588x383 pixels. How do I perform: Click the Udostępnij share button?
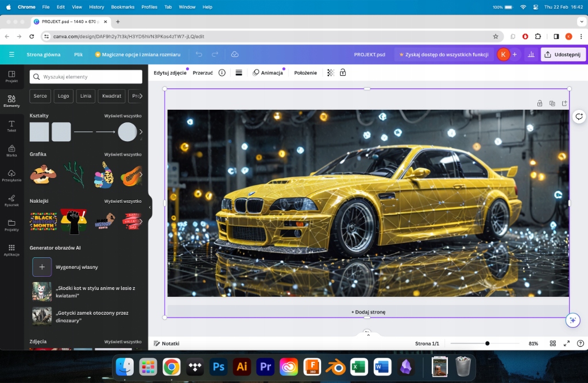[563, 55]
